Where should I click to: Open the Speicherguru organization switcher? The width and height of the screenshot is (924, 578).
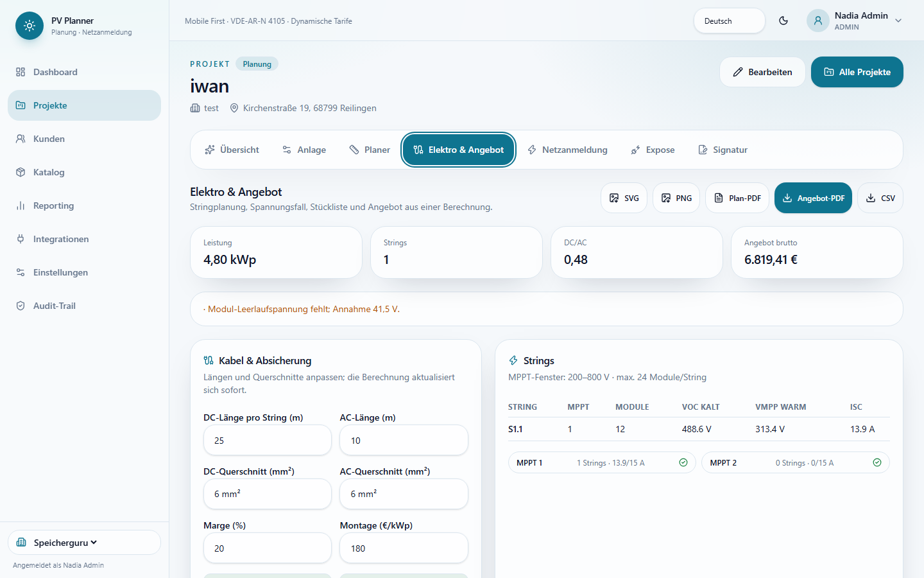[x=84, y=542]
